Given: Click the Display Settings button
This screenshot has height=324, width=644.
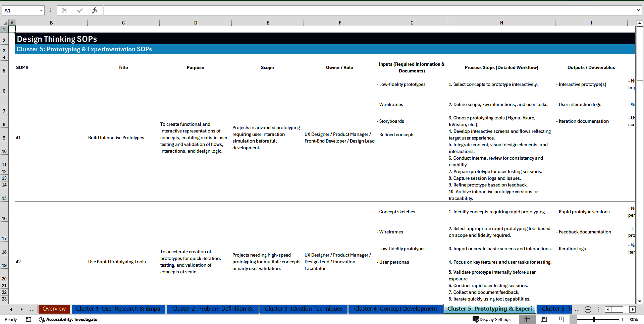Looking at the screenshot, I should pos(492,319).
